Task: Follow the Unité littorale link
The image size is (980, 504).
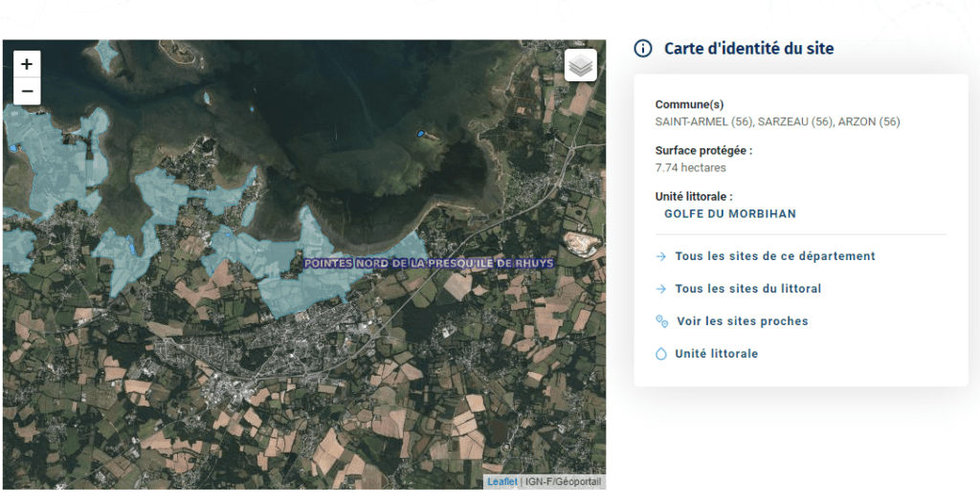Action: 716,354
